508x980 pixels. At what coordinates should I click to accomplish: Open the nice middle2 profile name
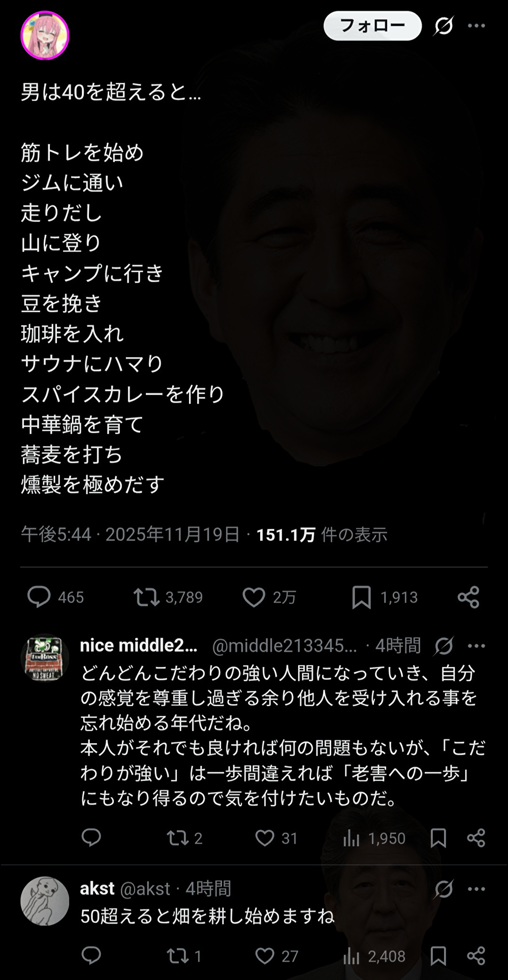139,645
